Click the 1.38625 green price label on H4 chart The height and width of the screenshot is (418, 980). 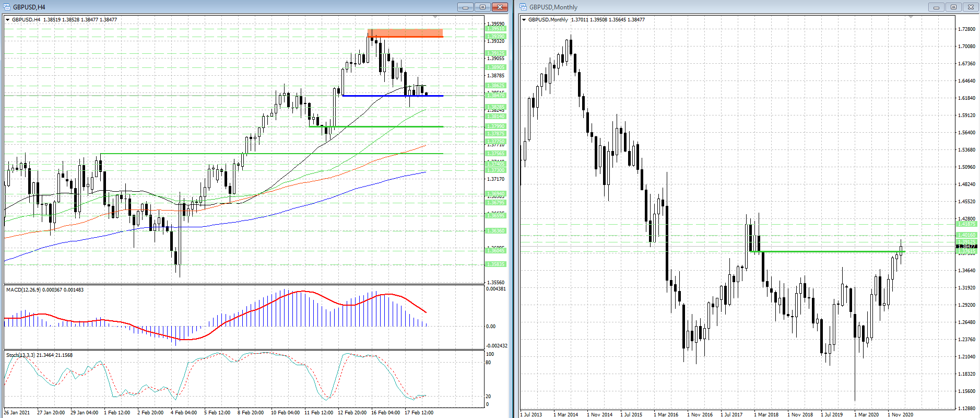point(495,85)
